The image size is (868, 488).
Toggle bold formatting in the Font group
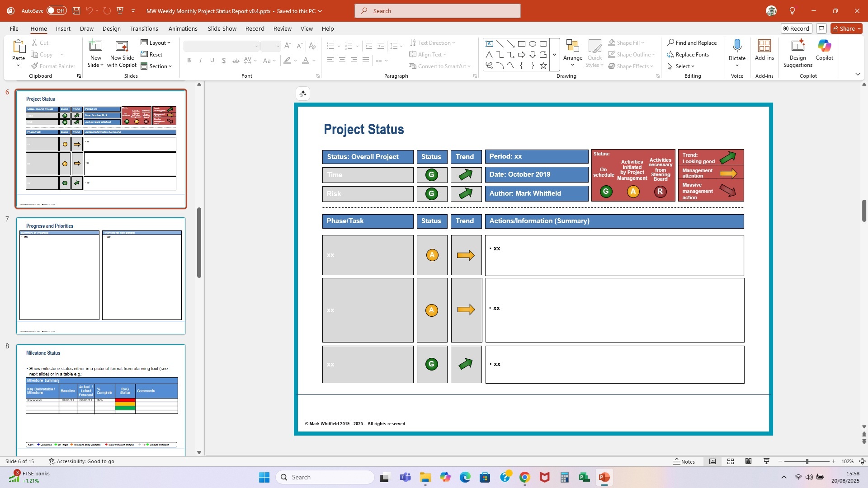[189, 60]
